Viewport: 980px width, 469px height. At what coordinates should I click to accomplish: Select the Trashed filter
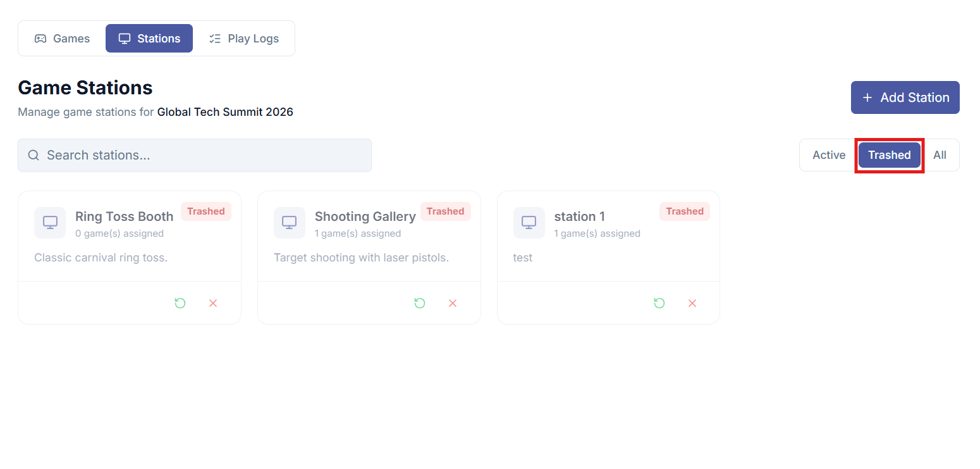pos(890,155)
